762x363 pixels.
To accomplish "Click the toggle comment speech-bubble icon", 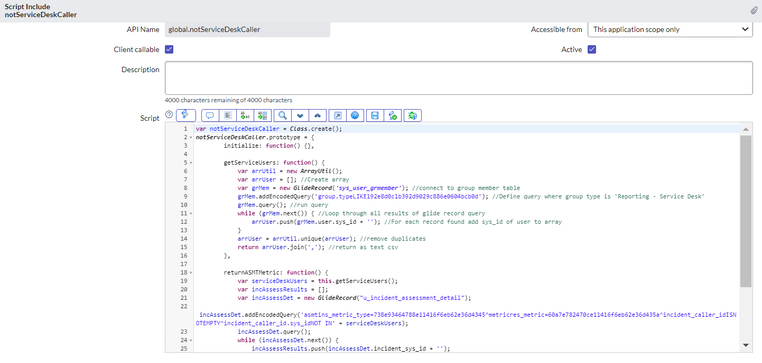I will click(210, 115).
